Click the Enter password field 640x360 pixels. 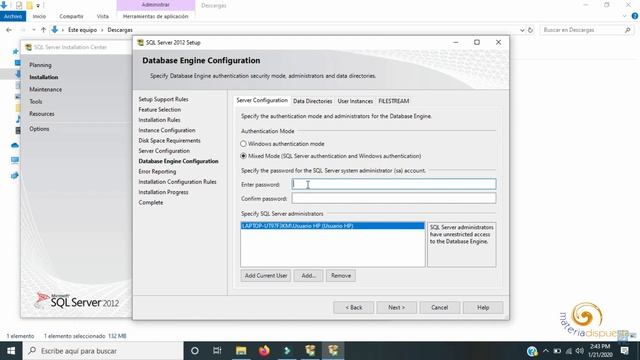(394, 184)
